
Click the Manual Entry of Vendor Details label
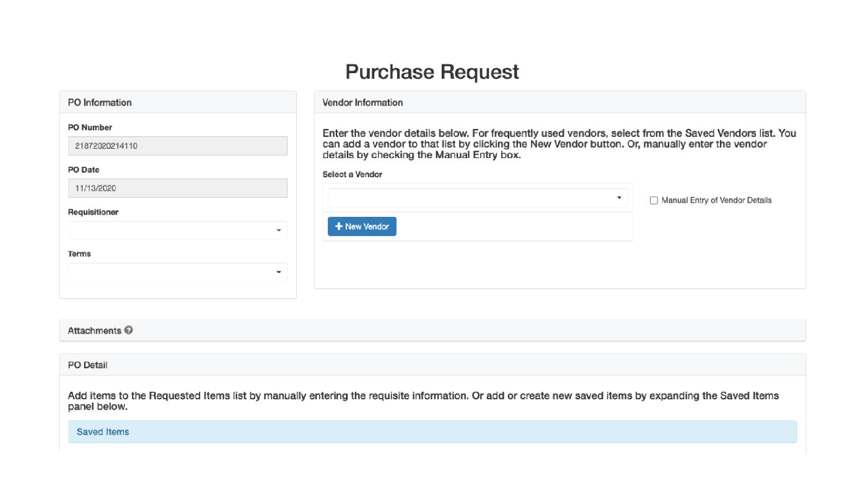pos(716,200)
